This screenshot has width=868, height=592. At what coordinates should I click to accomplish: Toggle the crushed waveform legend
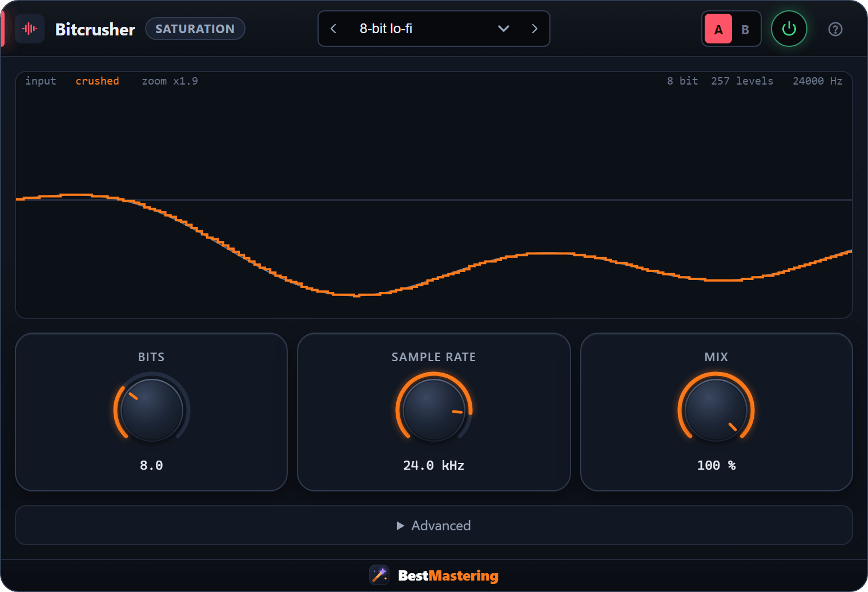(97, 81)
